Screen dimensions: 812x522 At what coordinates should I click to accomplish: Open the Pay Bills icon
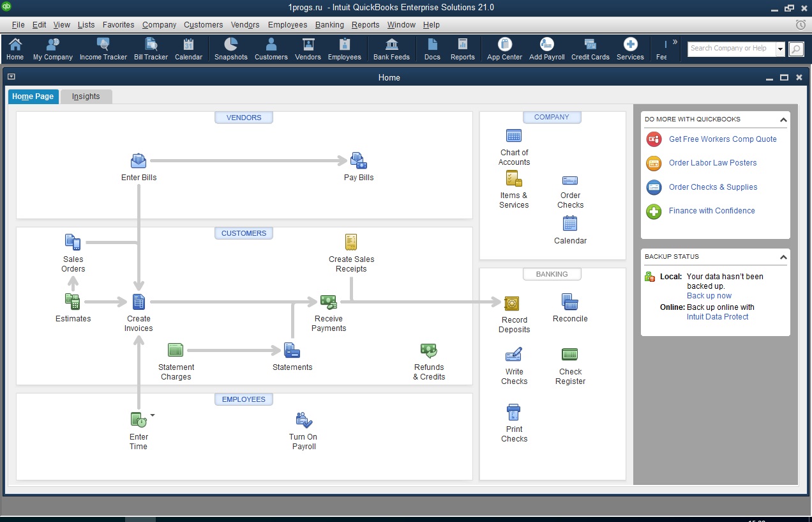(x=359, y=161)
